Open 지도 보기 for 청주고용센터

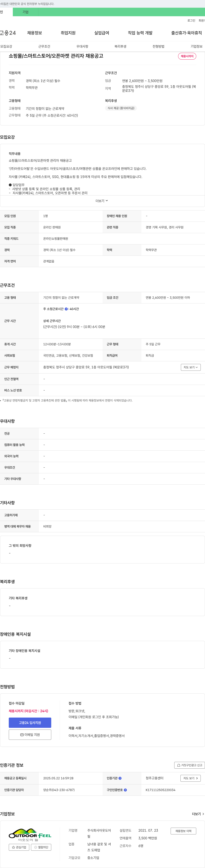coord(190,778)
